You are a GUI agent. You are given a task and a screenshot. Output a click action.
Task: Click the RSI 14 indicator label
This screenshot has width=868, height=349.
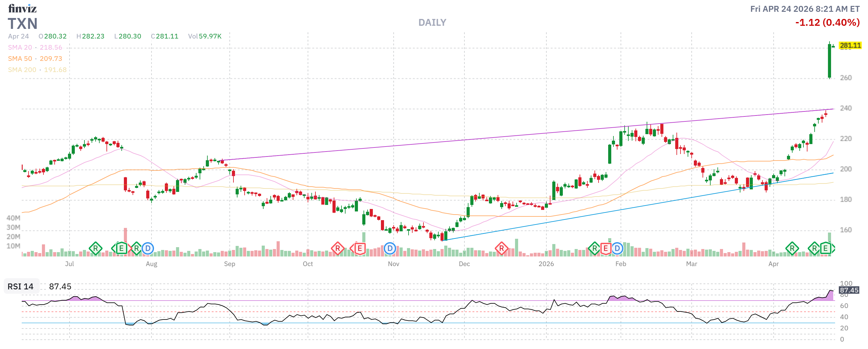[x=20, y=286]
